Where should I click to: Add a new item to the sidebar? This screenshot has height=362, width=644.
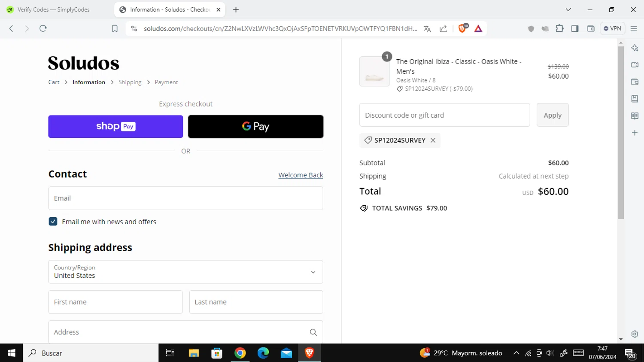point(635,133)
